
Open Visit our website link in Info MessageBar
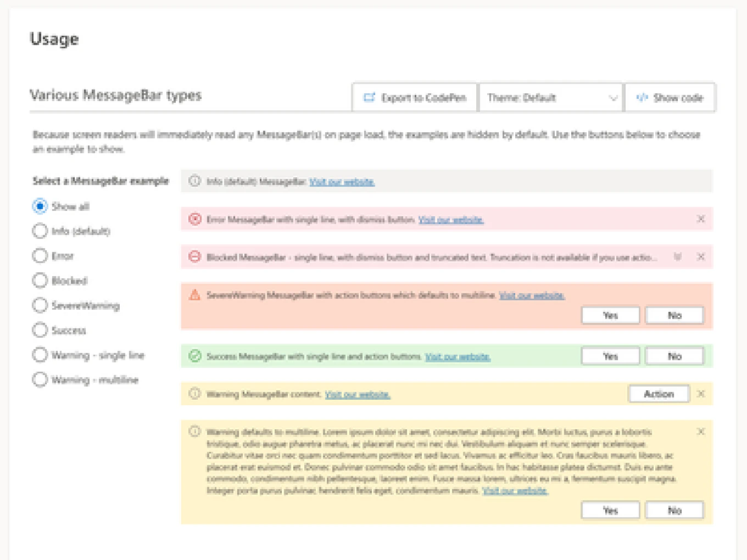342,182
